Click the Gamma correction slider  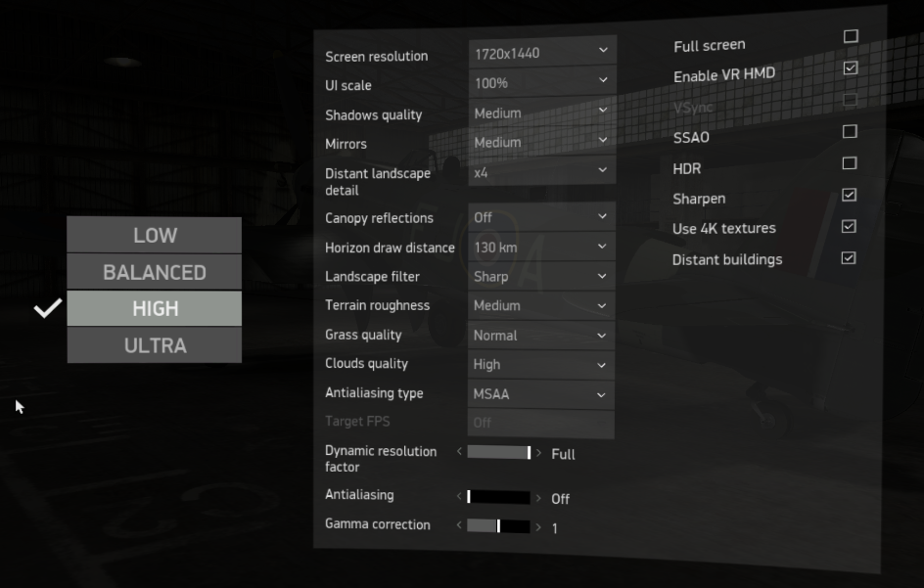click(x=498, y=525)
